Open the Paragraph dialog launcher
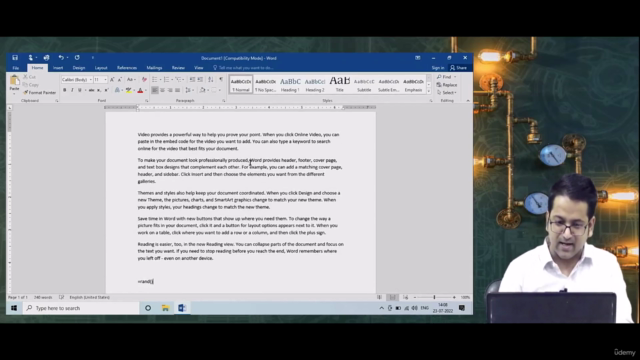 224,100
